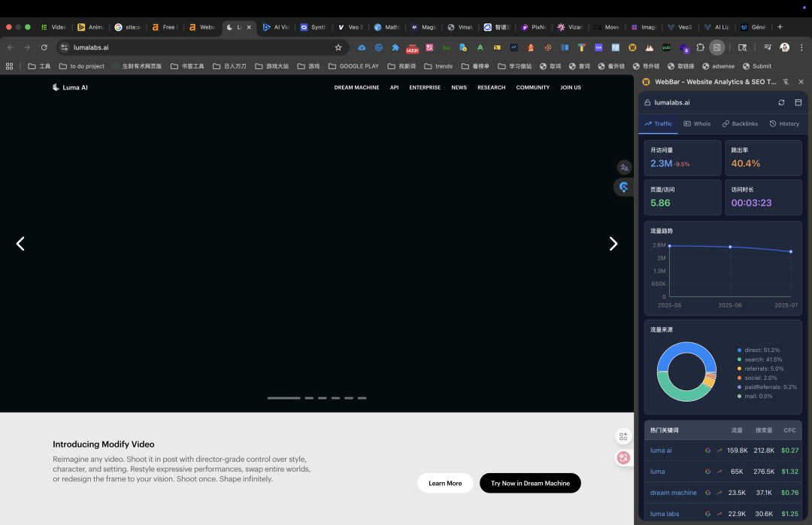Open the History tab

click(x=784, y=124)
